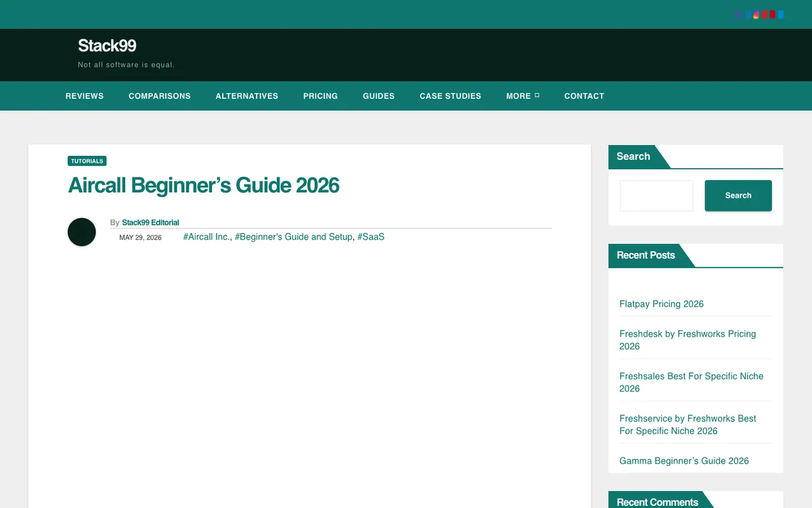Click the Stack99 Editorial author avatar

[x=82, y=232]
